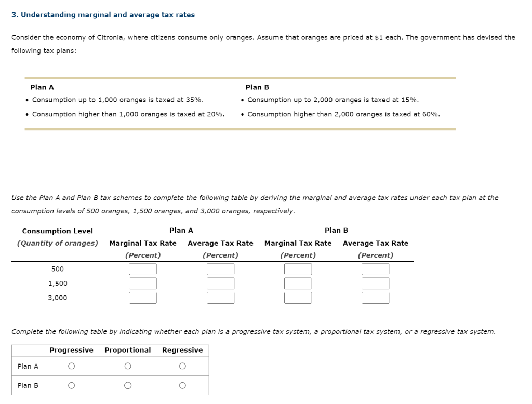
Task: Select the Regressive radio button for Plan A
Action: [x=182, y=366]
